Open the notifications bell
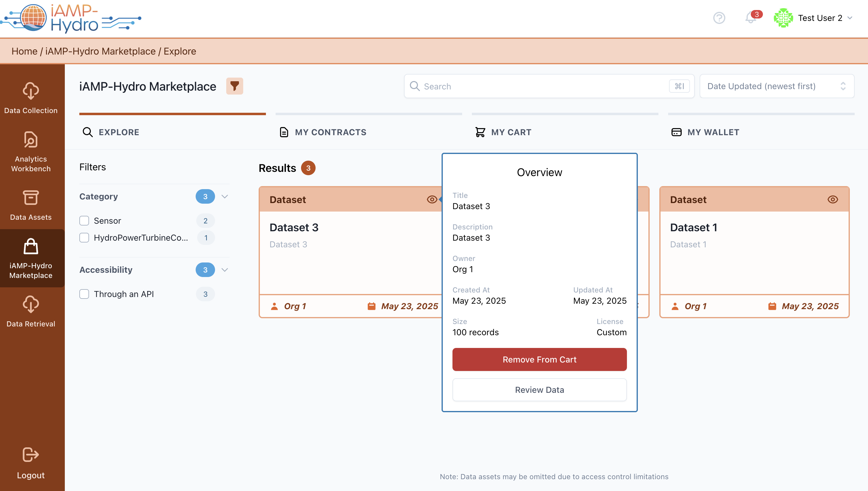This screenshot has height=491, width=868. 750,18
